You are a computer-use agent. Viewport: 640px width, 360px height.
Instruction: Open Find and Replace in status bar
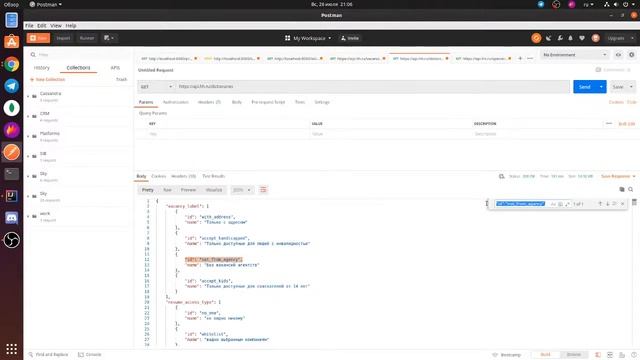point(48,355)
